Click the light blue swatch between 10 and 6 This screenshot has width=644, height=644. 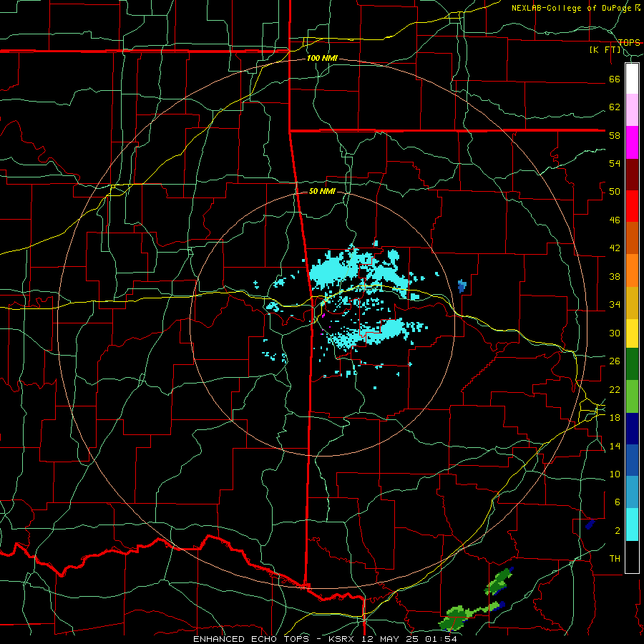point(632,492)
